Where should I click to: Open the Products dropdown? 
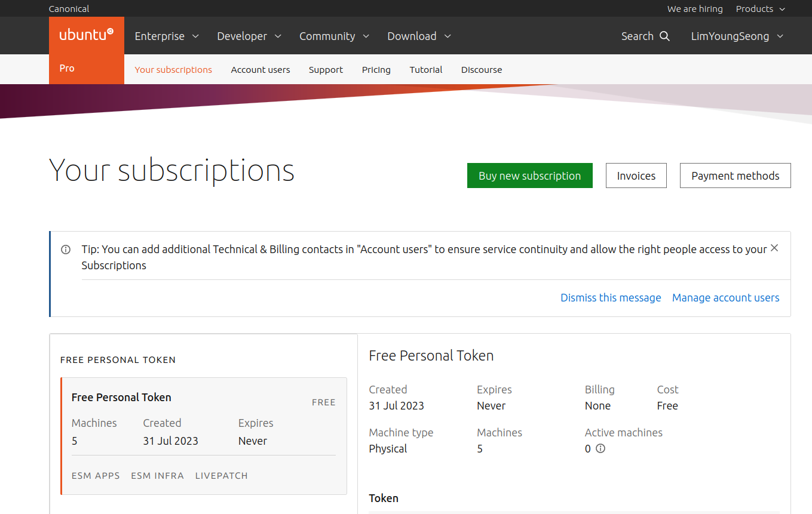pos(761,9)
